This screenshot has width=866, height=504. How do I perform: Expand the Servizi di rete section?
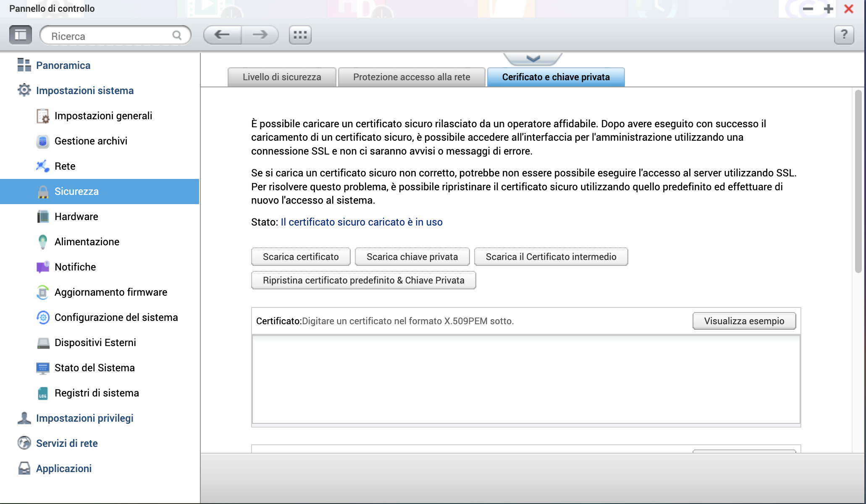[x=67, y=444]
